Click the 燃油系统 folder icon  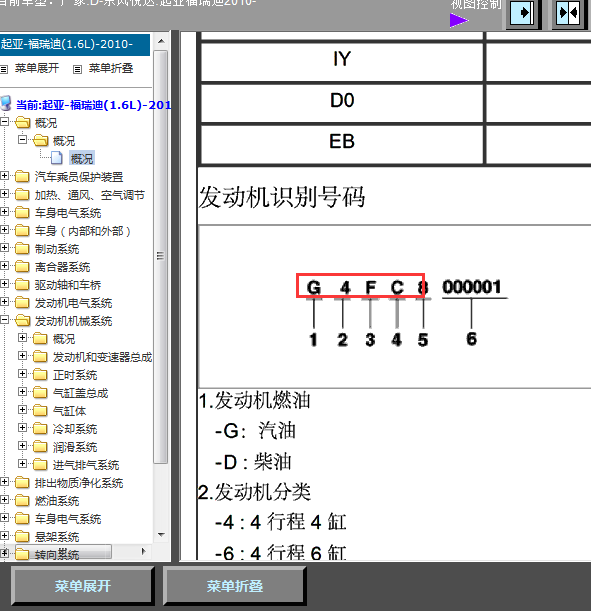(x=22, y=500)
